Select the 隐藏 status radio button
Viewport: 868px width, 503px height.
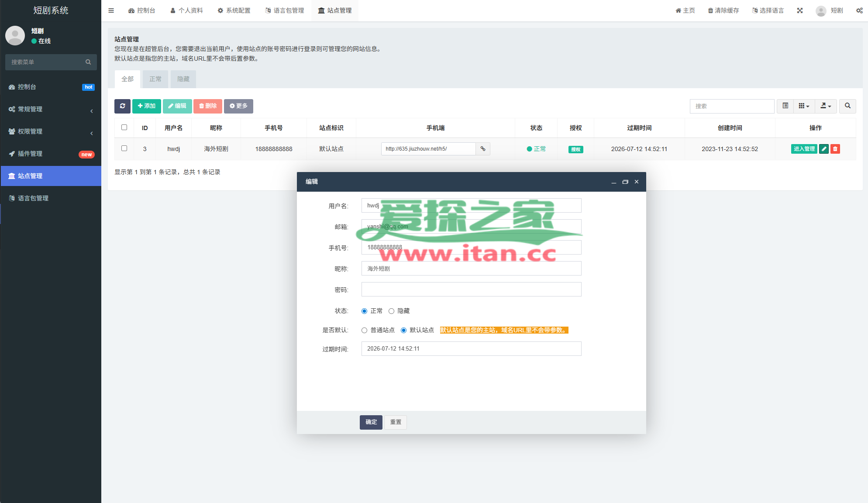point(391,311)
